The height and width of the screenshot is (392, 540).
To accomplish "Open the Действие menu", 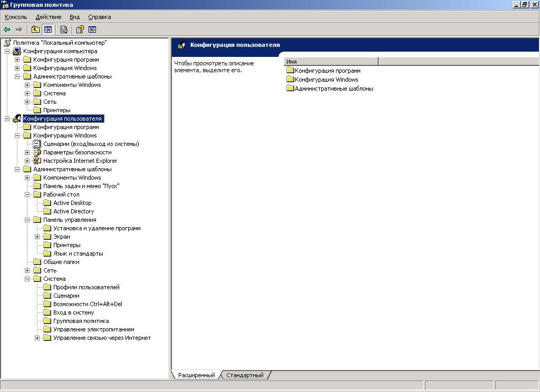I will pyautogui.click(x=49, y=17).
